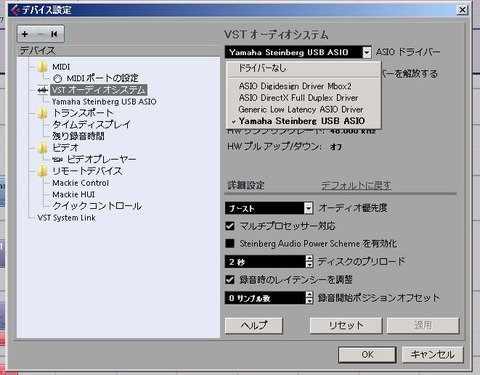
Task: Open the ASIO driver dropdown arrow
Action: click(x=367, y=52)
